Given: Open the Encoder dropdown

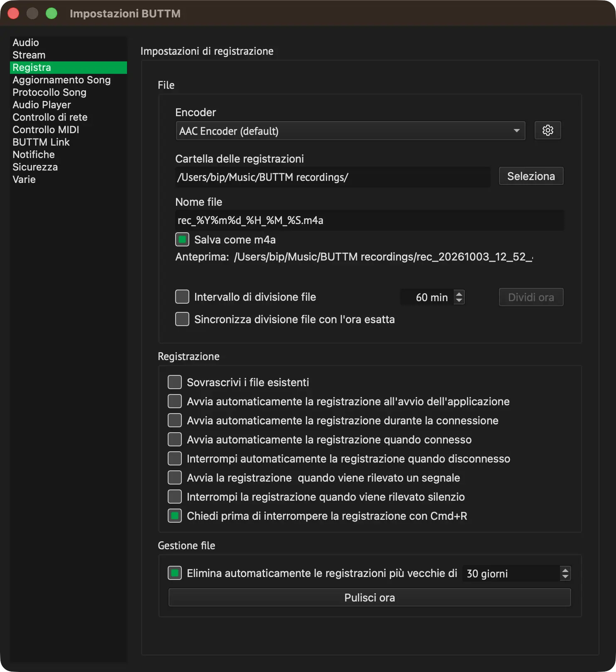Looking at the screenshot, I should point(350,131).
